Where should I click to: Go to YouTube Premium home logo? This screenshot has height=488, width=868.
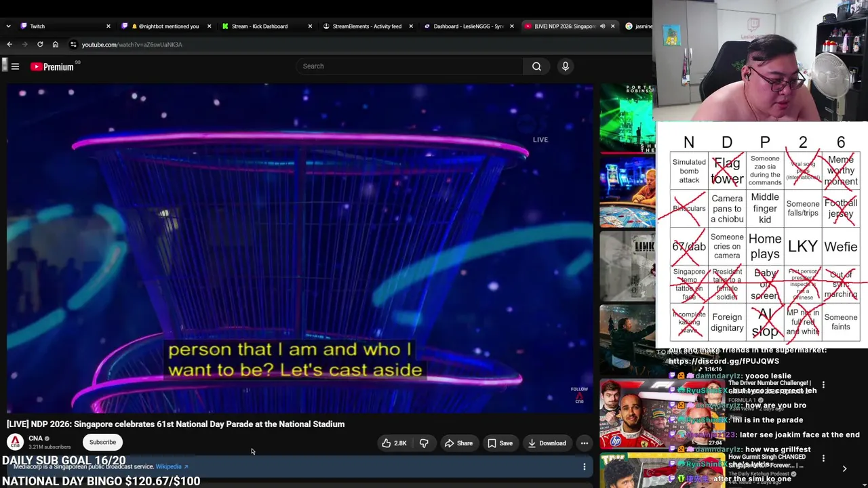[x=52, y=66]
